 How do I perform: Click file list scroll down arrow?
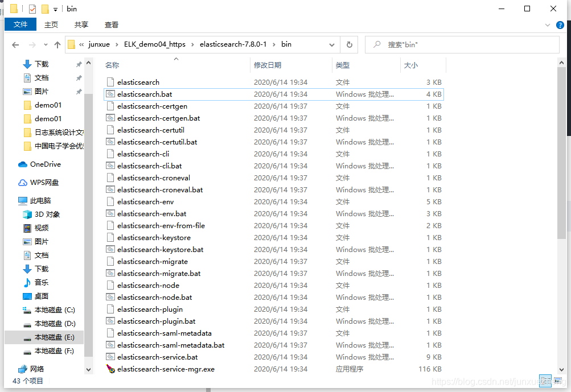pyautogui.click(x=561, y=369)
